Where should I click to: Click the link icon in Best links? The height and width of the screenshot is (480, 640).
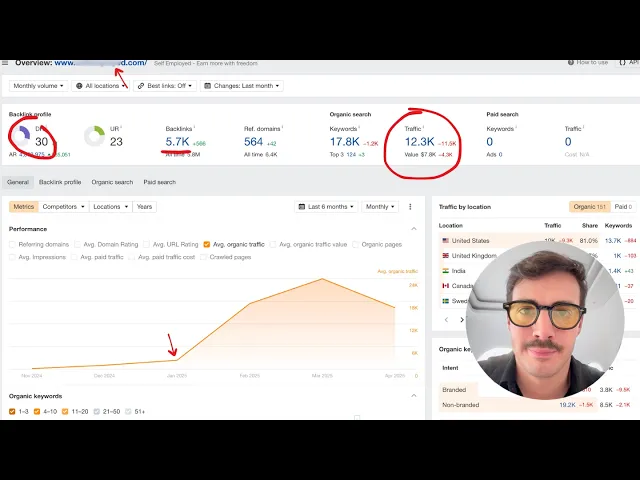141,86
